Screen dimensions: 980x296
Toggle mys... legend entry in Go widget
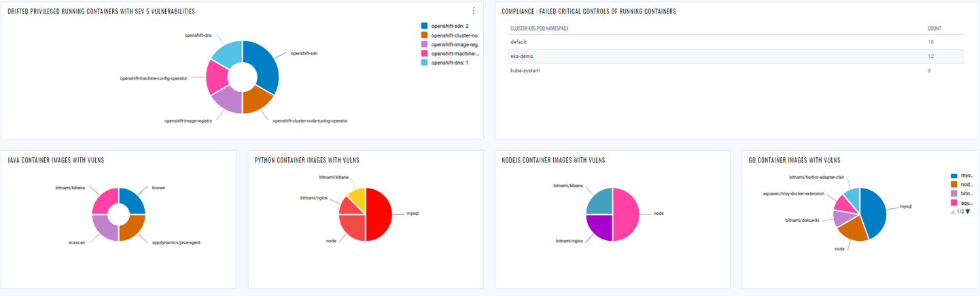tap(962, 176)
